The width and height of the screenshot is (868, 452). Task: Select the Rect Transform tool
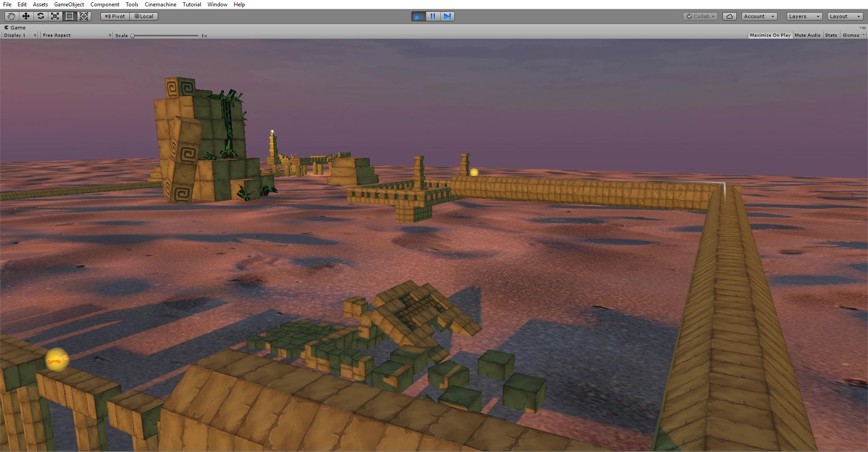(69, 16)
